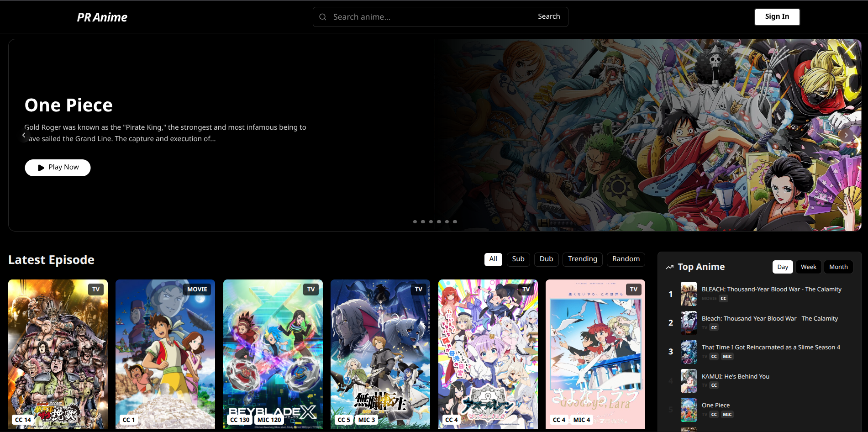Choose the Random filter
Viewport: 868px width, 432px height.
pos(626,259)
